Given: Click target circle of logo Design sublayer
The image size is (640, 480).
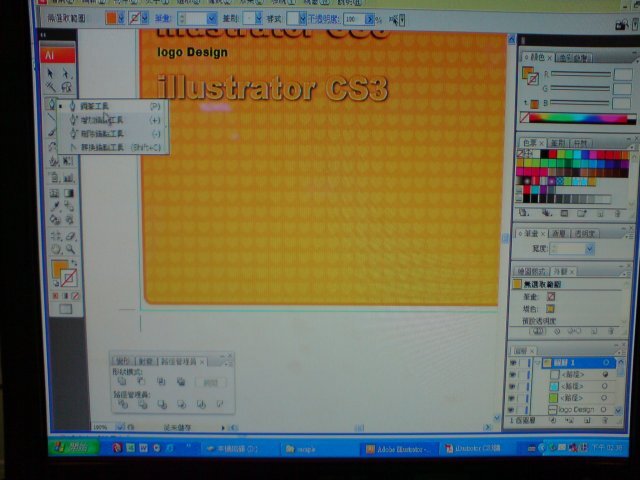Looking at the screenshot, I should [603, 409].
